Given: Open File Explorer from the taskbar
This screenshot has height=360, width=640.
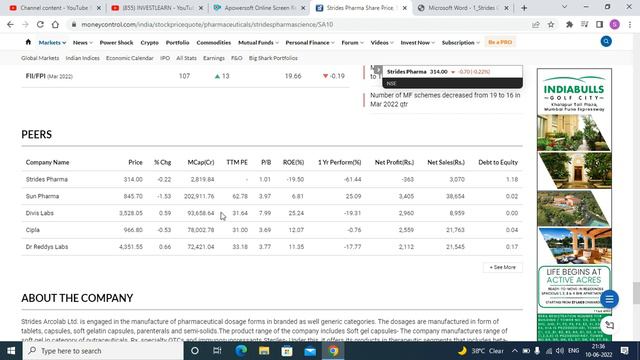Looking at the screenshot, I should click(x=264, y=351).
